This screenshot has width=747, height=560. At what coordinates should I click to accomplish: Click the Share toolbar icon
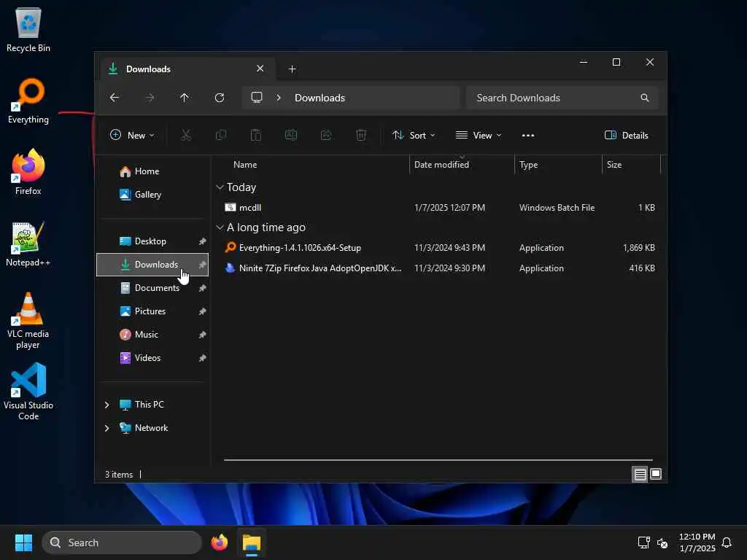pos(326,135)
